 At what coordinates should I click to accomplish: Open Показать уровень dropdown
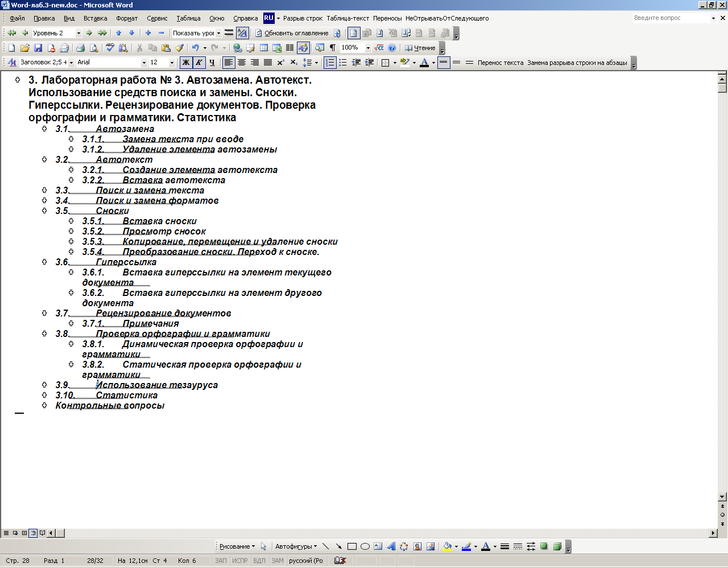coord(218,33)
